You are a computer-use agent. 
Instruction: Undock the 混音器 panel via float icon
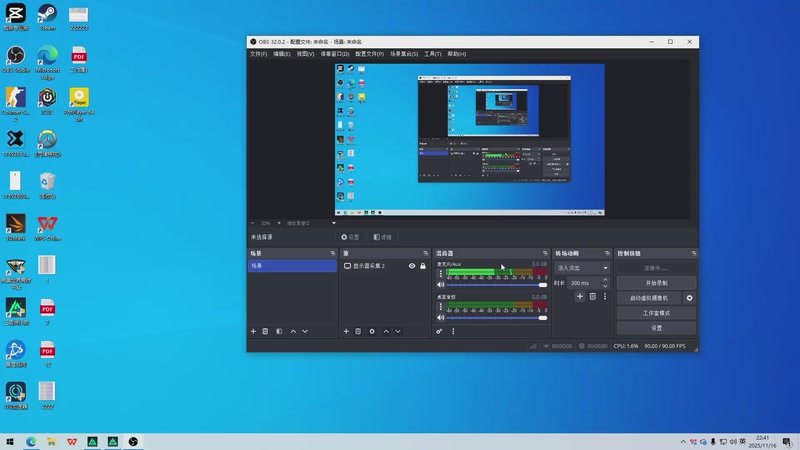pyautogui.click(x=545, y=253)
